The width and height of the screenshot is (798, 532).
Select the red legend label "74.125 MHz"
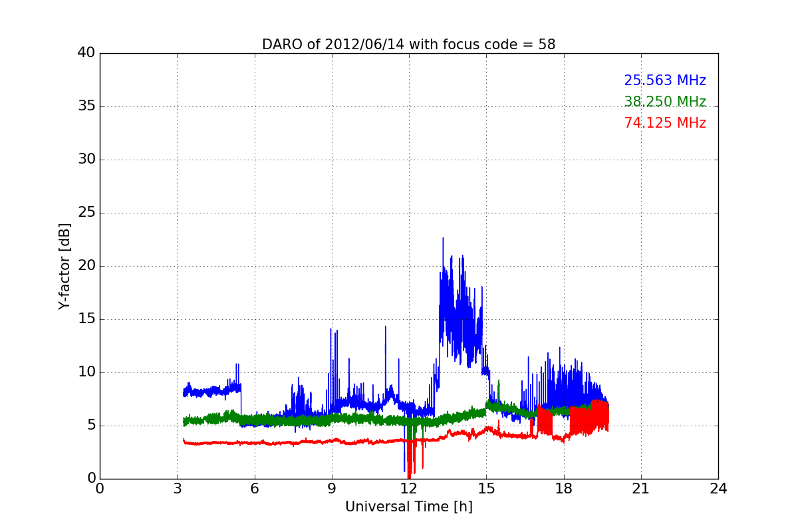[665, 123]
